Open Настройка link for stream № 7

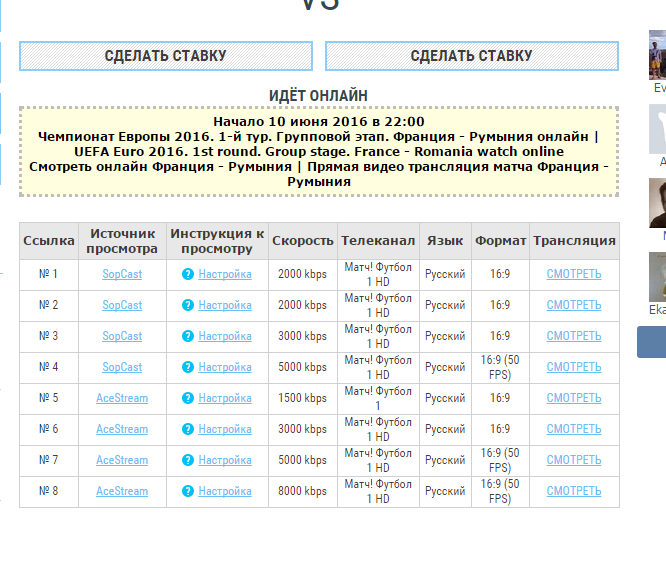[225, 460]
